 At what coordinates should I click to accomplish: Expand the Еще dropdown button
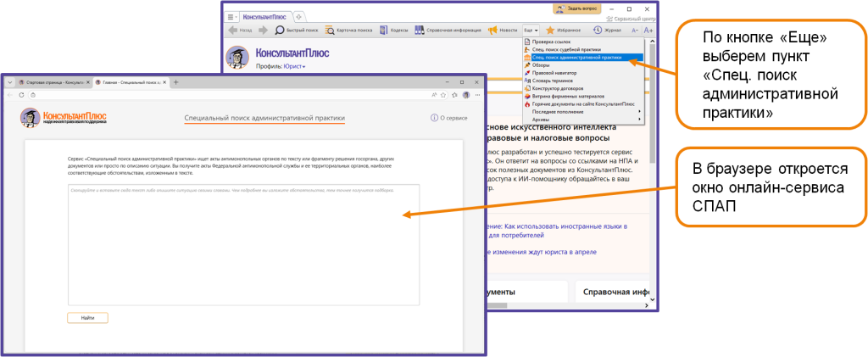[x=531, y=31]
